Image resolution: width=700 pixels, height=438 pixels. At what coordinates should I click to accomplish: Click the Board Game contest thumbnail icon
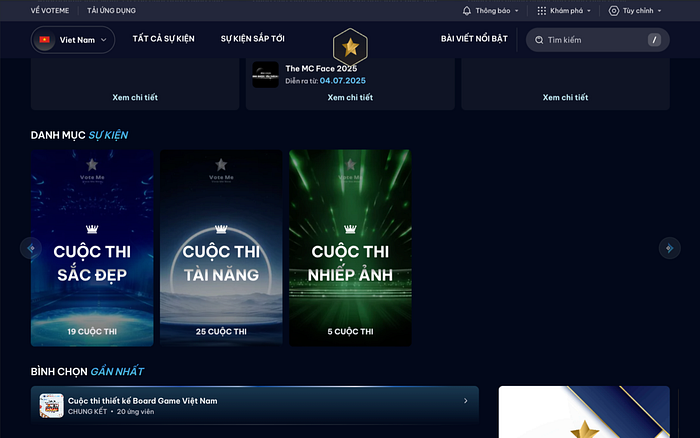click(x=51, y=405)
